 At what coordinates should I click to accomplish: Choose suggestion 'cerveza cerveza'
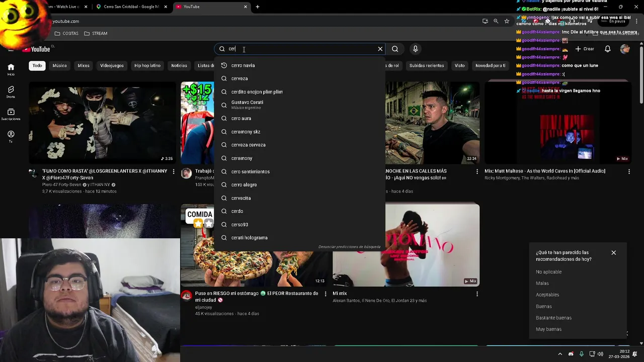pyautogui.click(x=299, y=145)
